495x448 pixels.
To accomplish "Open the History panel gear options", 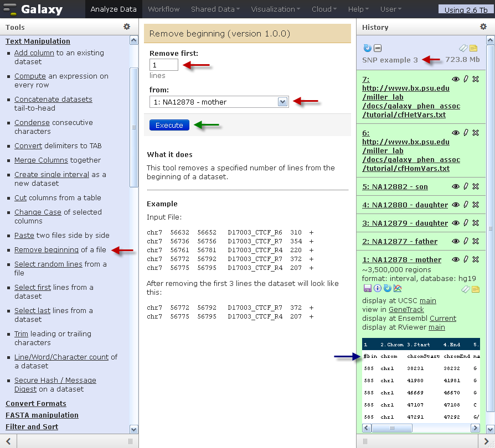I will (483, 27).
